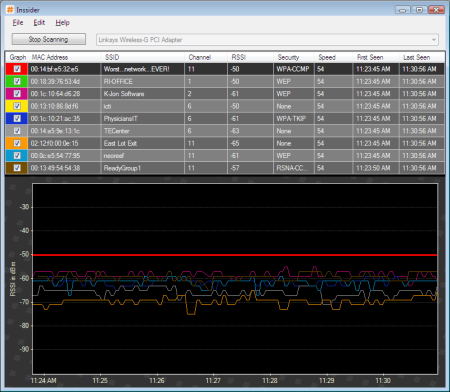Click the red signal line in graph
Screen dimensions: 450x392
(x=235, y=255)
